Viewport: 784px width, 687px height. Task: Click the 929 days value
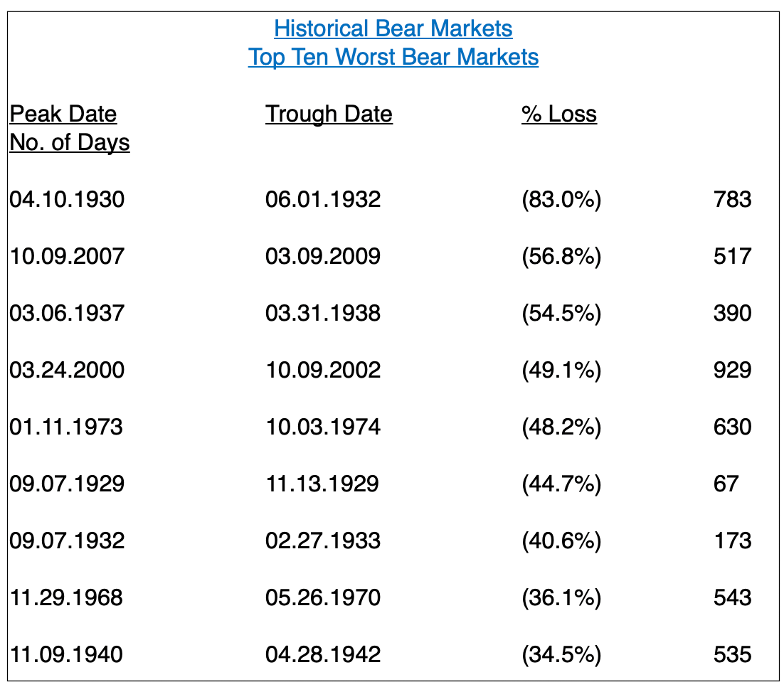[x=733, y=371]
